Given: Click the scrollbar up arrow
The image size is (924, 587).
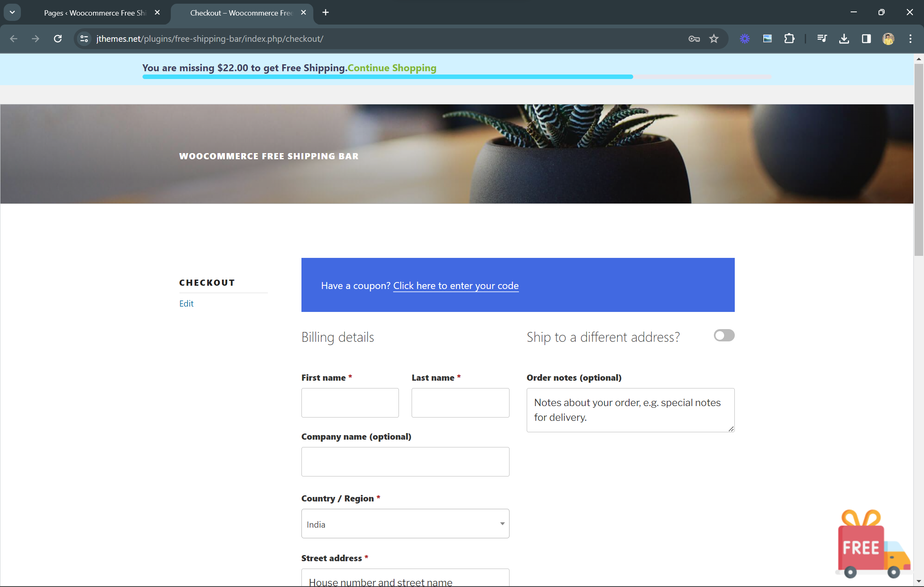Looking at the screenshot, I should click(x=919, y=59).
